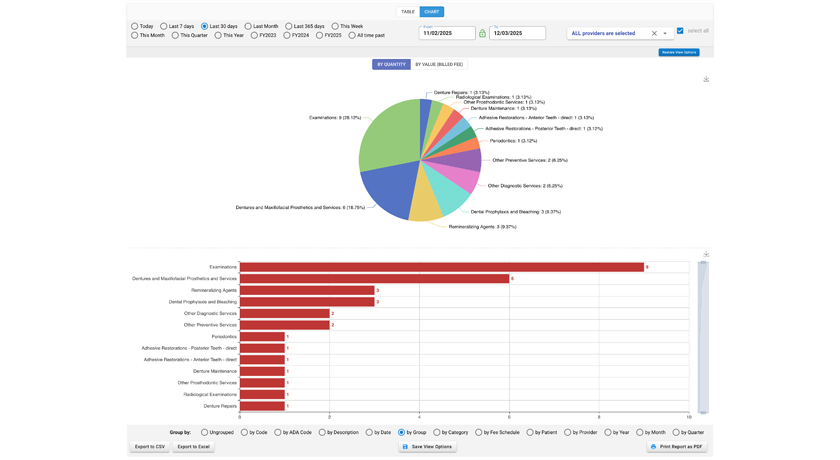Select the Today date range
Screen dimensions: 840x460
point(134,26)
